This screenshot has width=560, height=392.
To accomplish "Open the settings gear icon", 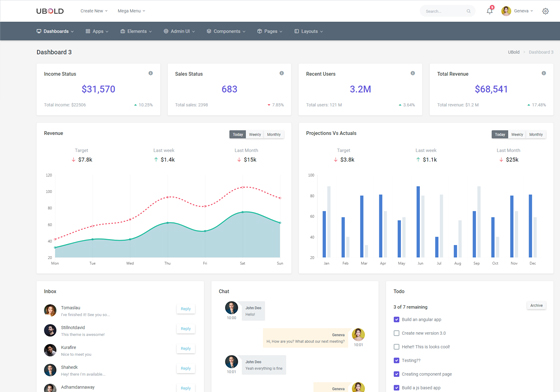I will point(545,11).
